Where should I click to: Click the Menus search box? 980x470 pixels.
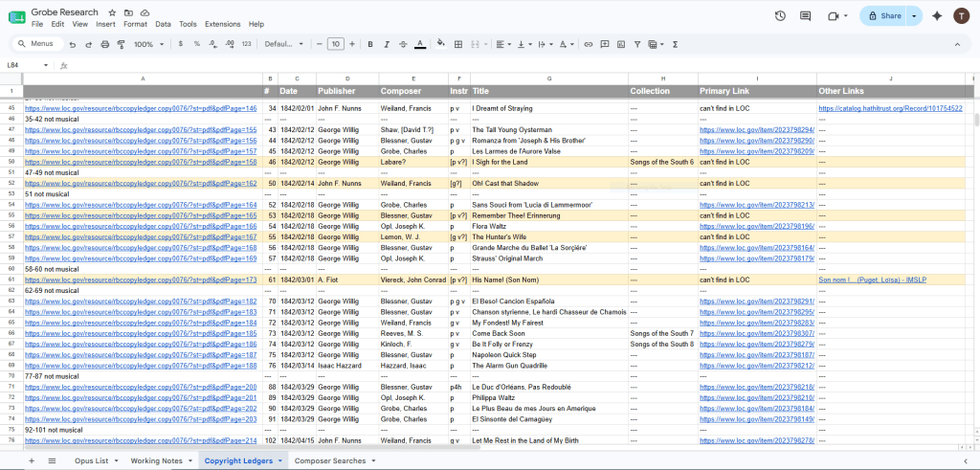[x=38, y=44]
